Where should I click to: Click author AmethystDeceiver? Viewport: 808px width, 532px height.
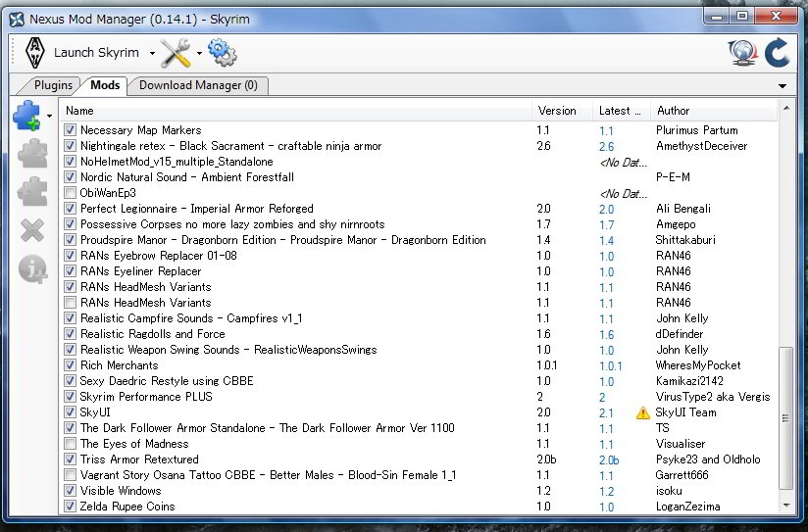701,146
